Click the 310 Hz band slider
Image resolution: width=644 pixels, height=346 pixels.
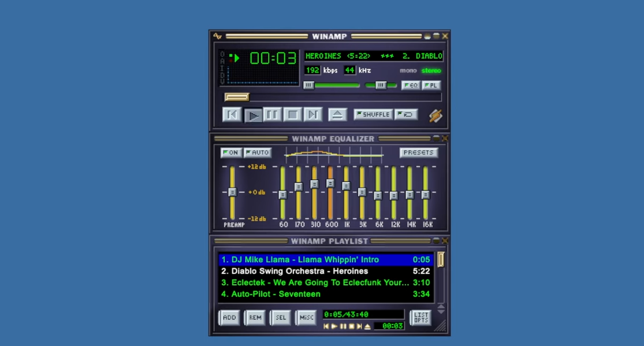click(x=314, y=193)
